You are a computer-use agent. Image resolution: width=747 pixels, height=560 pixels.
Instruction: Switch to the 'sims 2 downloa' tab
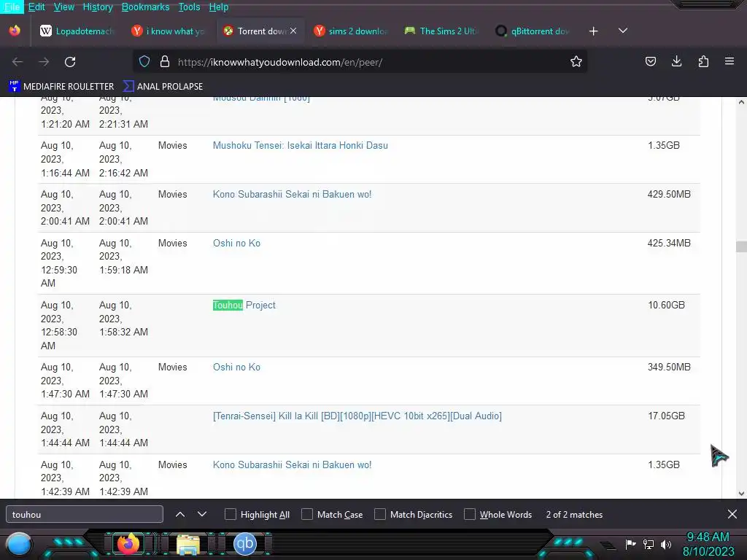351,31
